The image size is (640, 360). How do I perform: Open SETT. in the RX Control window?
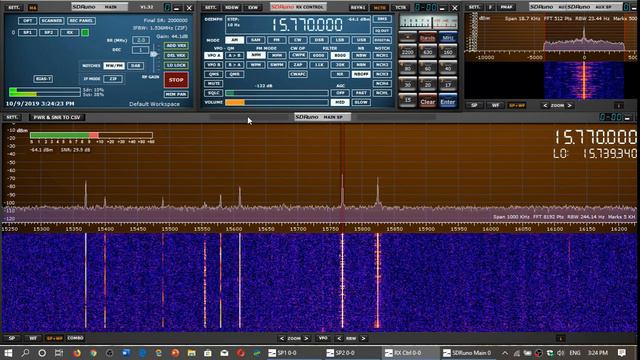pos(211,7)
